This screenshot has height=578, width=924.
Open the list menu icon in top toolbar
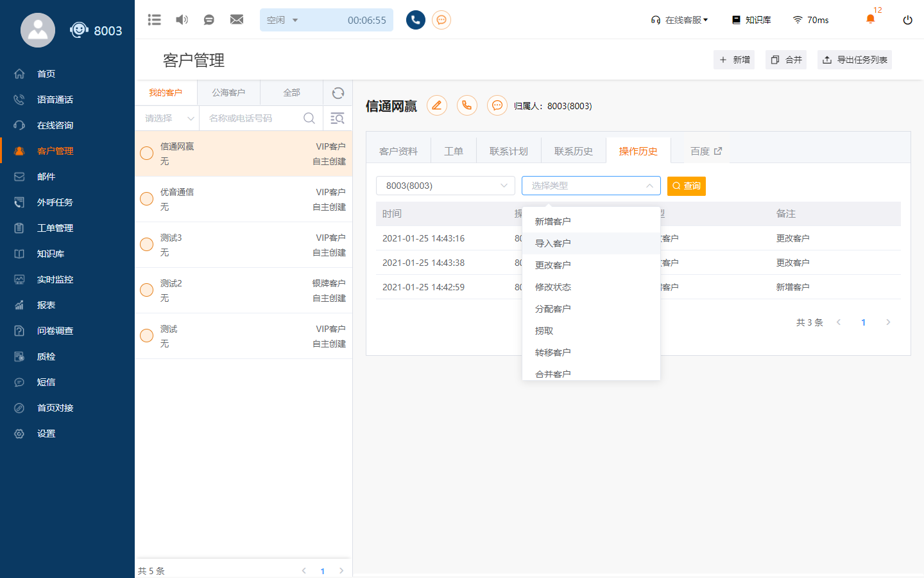pyautogui.click(x=154, y=20)
